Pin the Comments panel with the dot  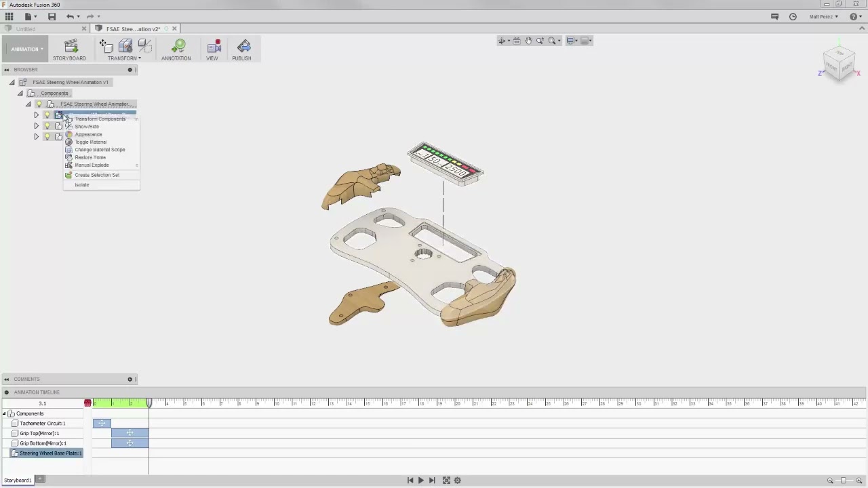click(130, 380)
